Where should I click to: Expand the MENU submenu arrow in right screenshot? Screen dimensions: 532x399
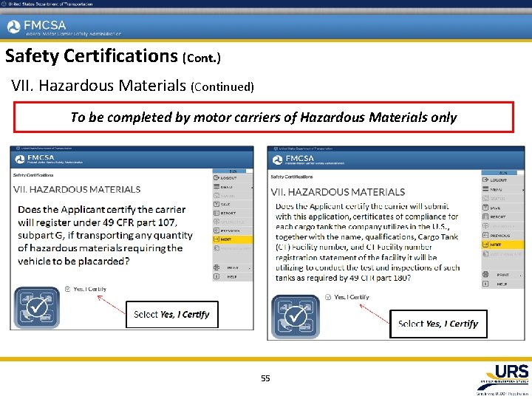(x=523, y=190)
